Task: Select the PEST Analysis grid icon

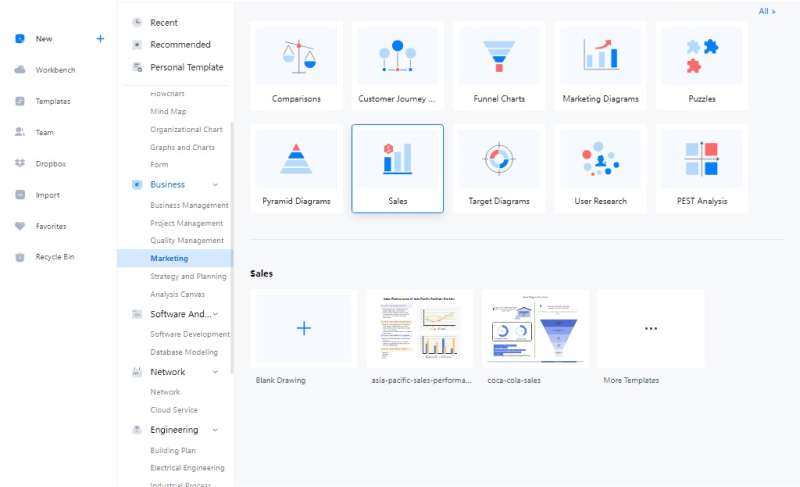Action: tap(702, 159)
